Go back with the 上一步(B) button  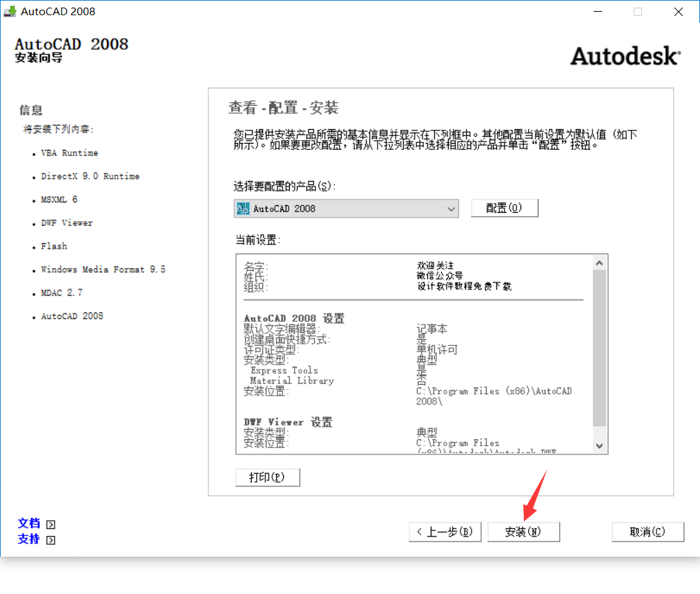(x=445, y=532)
